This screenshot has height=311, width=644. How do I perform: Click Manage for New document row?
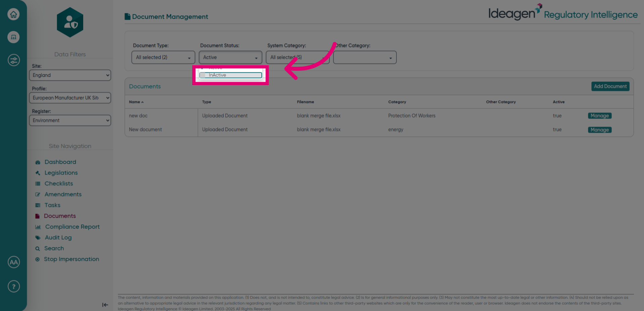tap(599, 130)
